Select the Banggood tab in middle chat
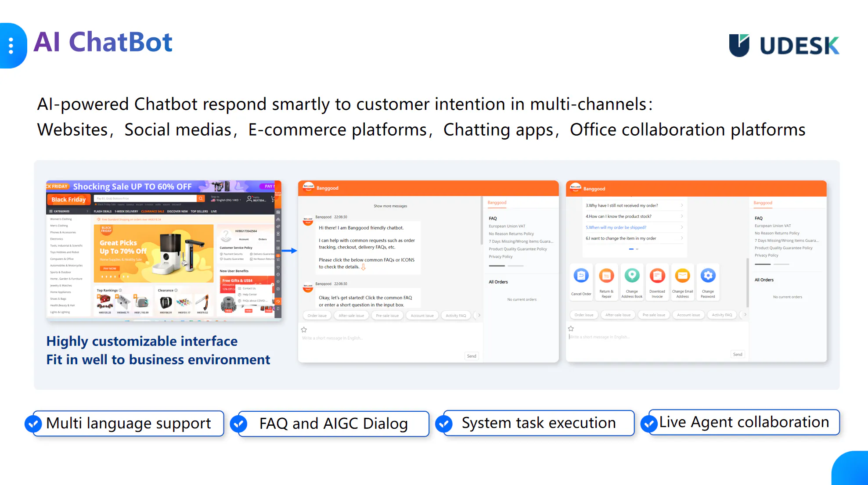The height and width of the screenshot is (485, 868). click(497, 202)
